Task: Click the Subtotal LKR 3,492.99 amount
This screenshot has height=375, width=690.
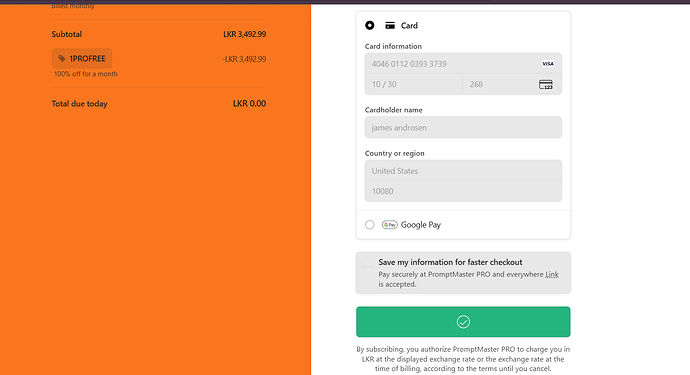Action: [245, 34]
